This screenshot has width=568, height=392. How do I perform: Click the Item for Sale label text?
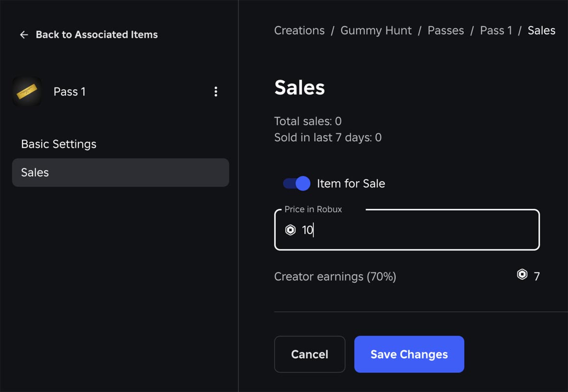click(351, 184)
